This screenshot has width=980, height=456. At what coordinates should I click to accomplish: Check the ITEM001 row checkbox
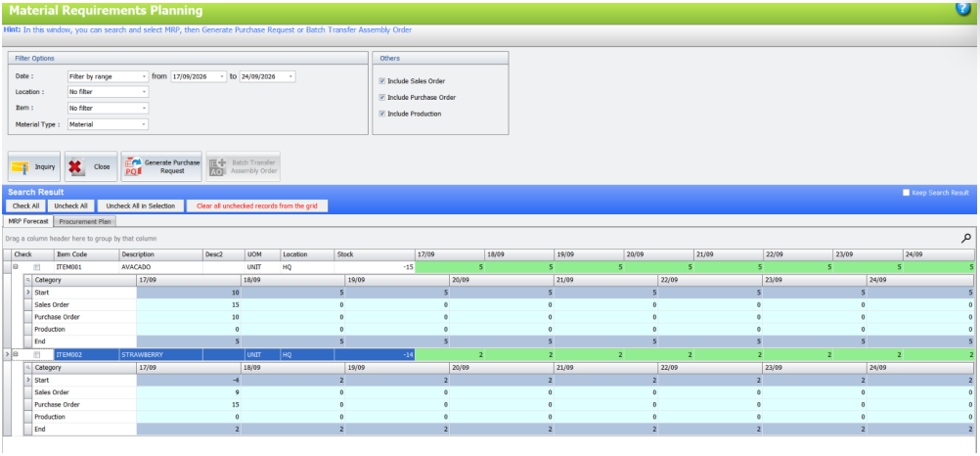coord(37,267)
